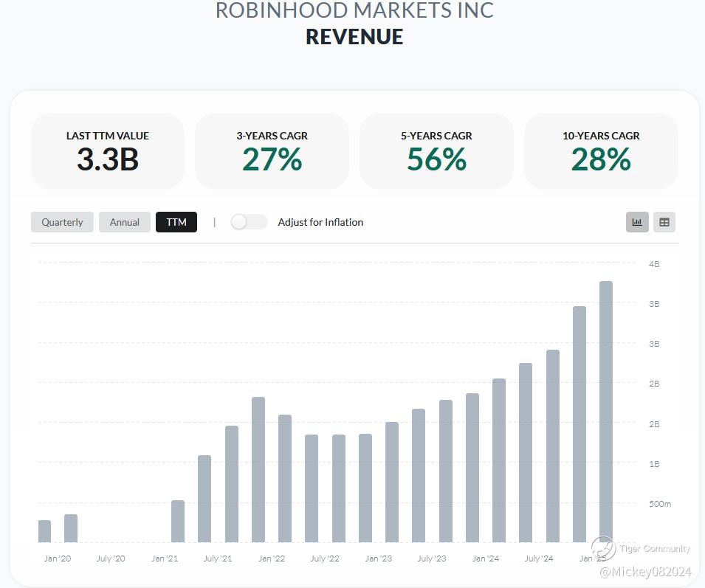Click the "Adjust for Inflation" label
Image resolution: width=705 pixels, height=588 pixels.
point(320,222)
